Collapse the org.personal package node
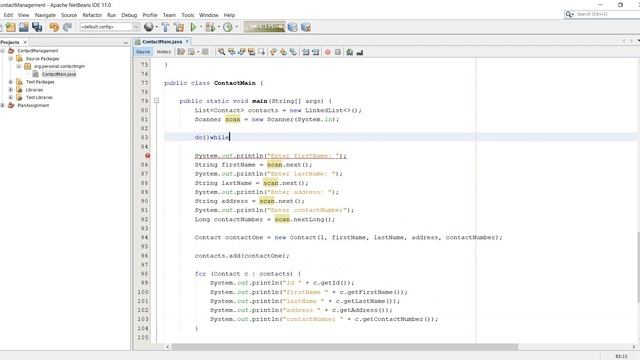The image size is (640, 360). click(19, 66)
